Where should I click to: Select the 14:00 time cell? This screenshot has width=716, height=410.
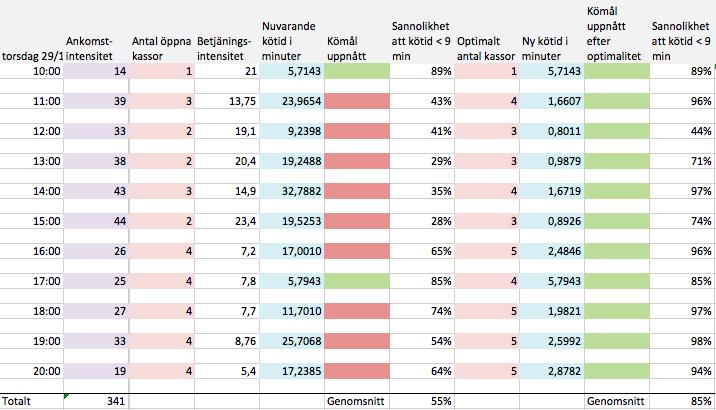[x=32, y=191]
